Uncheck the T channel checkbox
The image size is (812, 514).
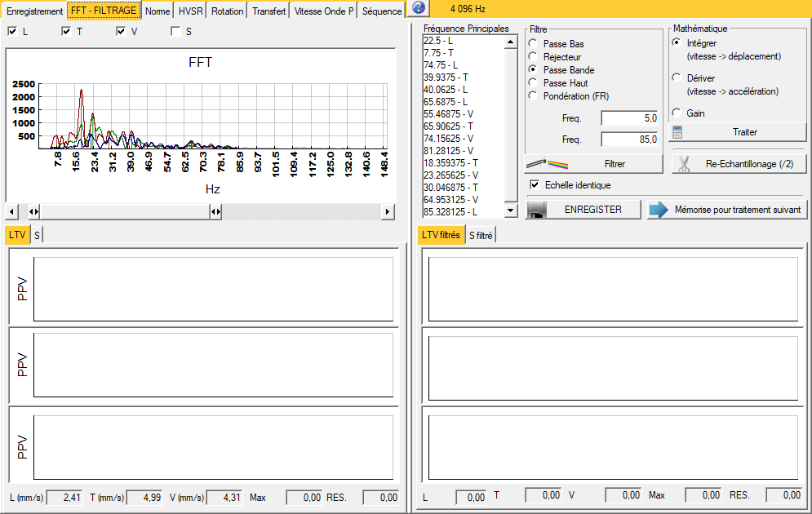click(66, 31)
